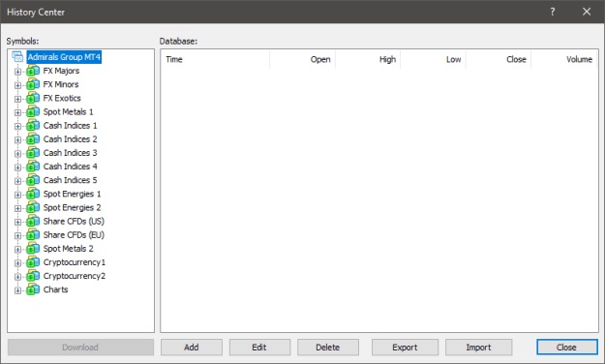The width and height of the screenshot is (605, 364).
Task: Click the Cryptocurrency2 group icon
Action: click(33, 276)
